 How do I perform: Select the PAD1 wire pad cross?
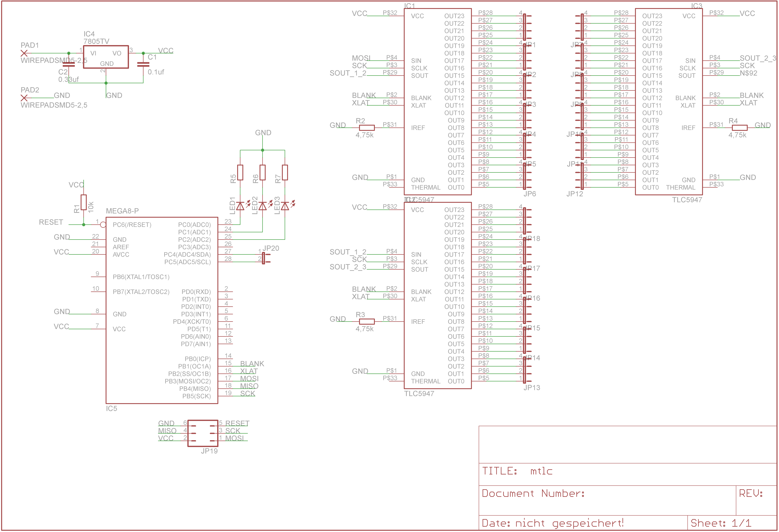click(x=24, y=53)
